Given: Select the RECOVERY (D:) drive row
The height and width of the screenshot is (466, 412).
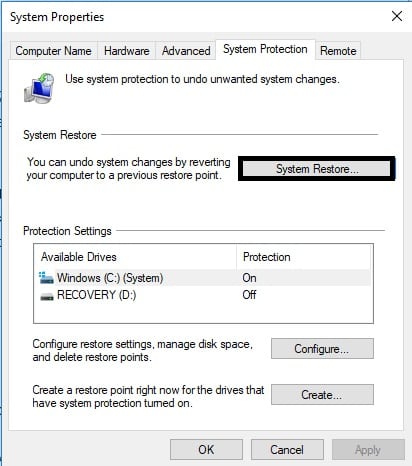Looking at the screenshot, I should (204, 295).
